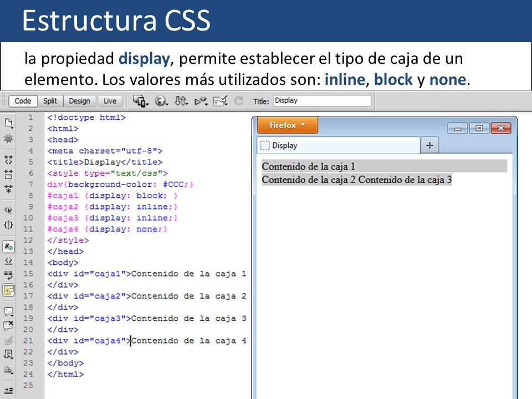Show the Code Navigator

pyautogui.click(x=8, y=139)
